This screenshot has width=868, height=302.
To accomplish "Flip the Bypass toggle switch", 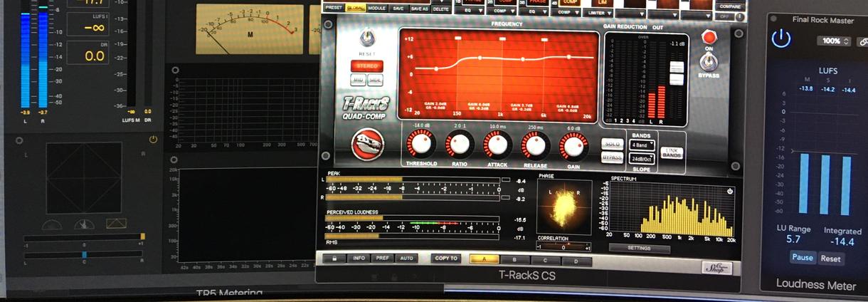I will point(708,63).
